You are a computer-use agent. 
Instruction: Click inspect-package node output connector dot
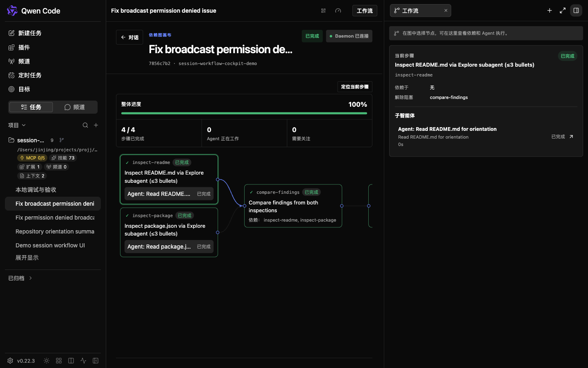(x=218, y=233)
